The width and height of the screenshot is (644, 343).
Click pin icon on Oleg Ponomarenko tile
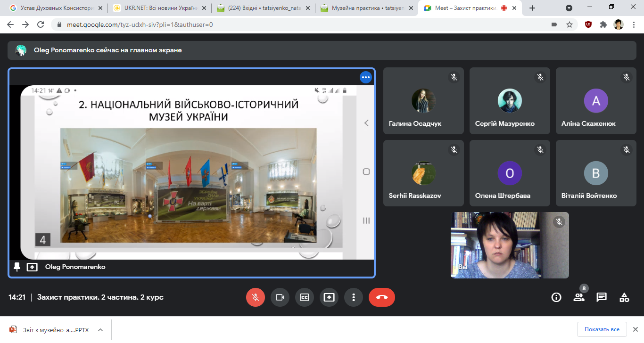[17, 267]
